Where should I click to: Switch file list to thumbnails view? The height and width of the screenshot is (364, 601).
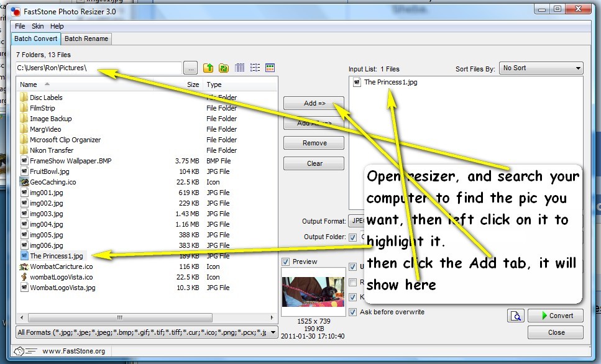[270, 68]
